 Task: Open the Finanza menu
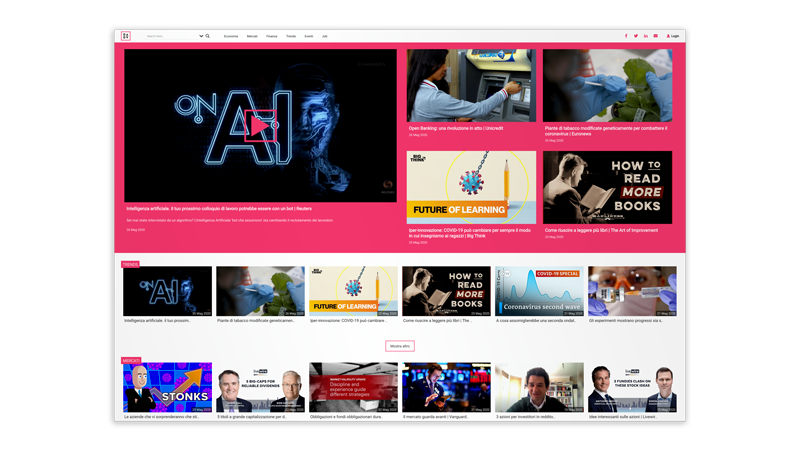tap(271, 36)
